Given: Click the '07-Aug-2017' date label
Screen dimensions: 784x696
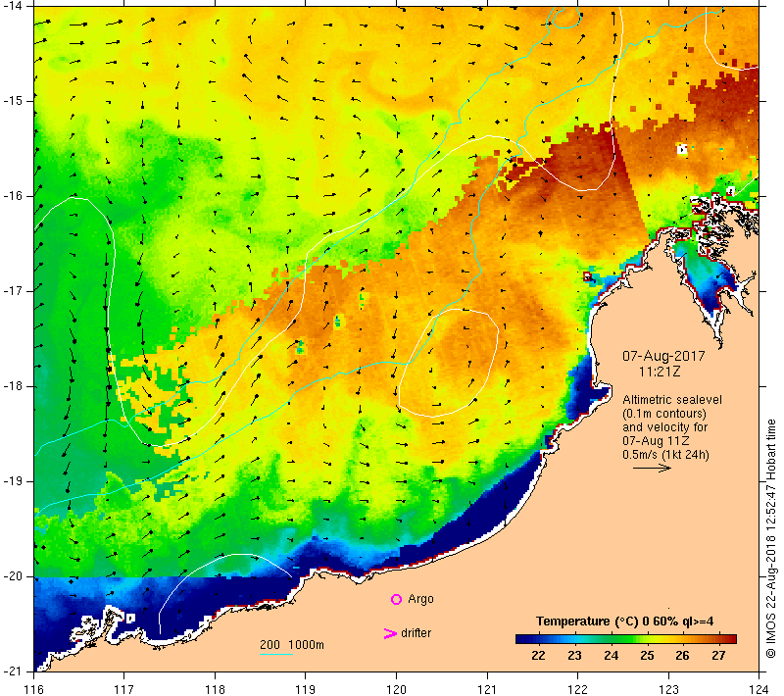Looking at the screenshot, I should 663,356.
